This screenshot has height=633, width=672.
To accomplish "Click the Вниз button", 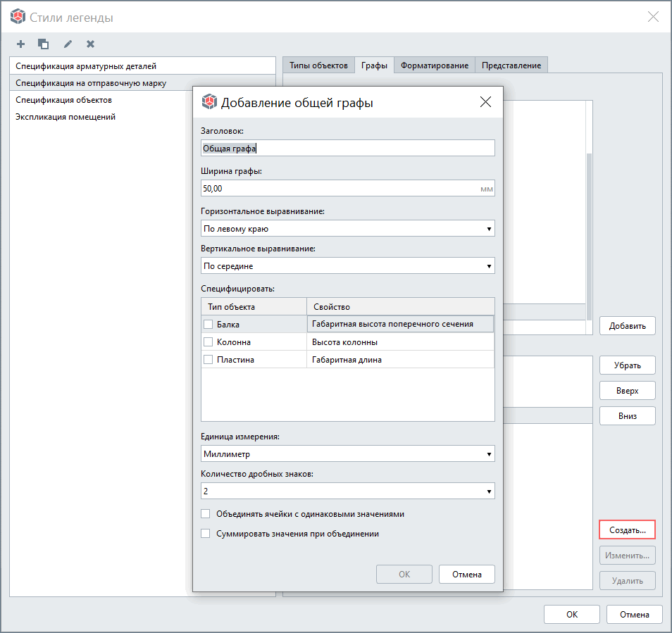I will [x=628, y=416].
